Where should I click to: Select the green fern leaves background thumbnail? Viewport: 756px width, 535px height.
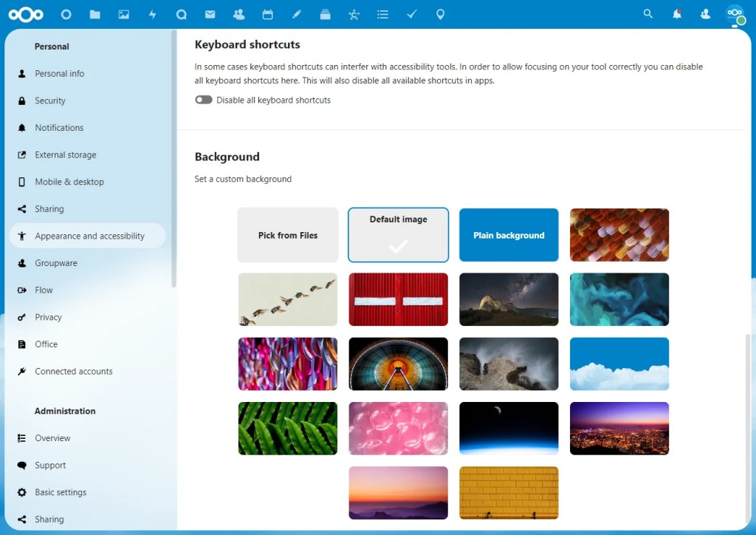pyautogui.click(x=288, y=429)
